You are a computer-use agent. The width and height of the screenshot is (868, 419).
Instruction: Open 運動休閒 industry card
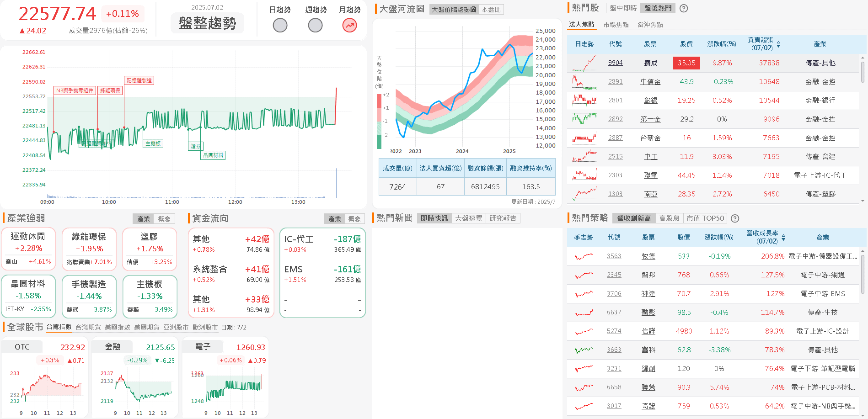[28, 249]
